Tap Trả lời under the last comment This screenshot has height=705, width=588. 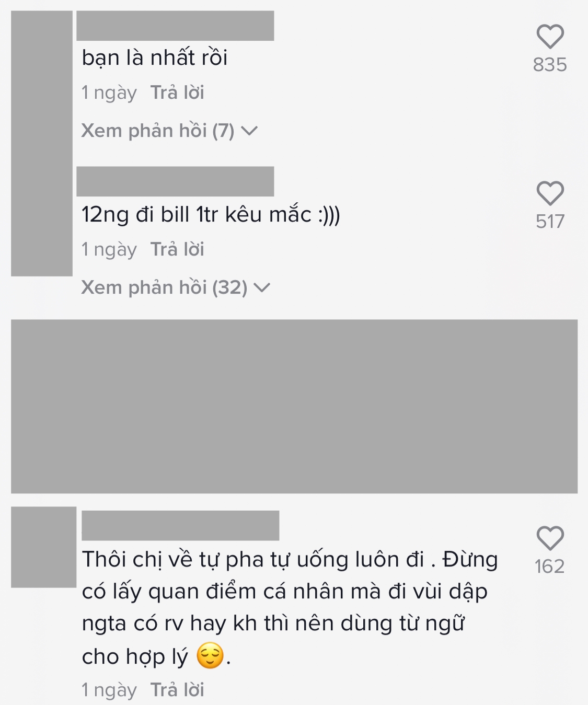click(x=177, y=690)
